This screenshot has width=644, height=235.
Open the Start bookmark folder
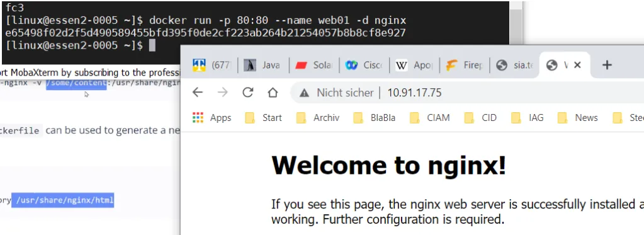[x=263, y=117]
